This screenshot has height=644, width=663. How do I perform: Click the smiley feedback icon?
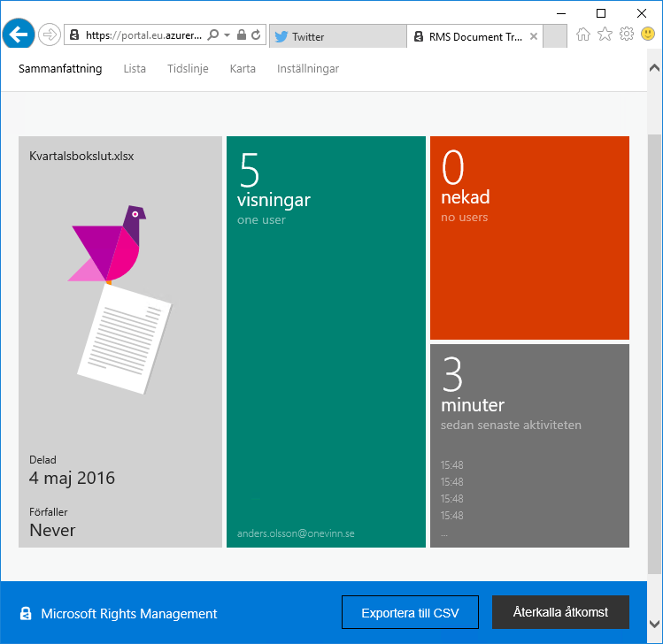648,34
